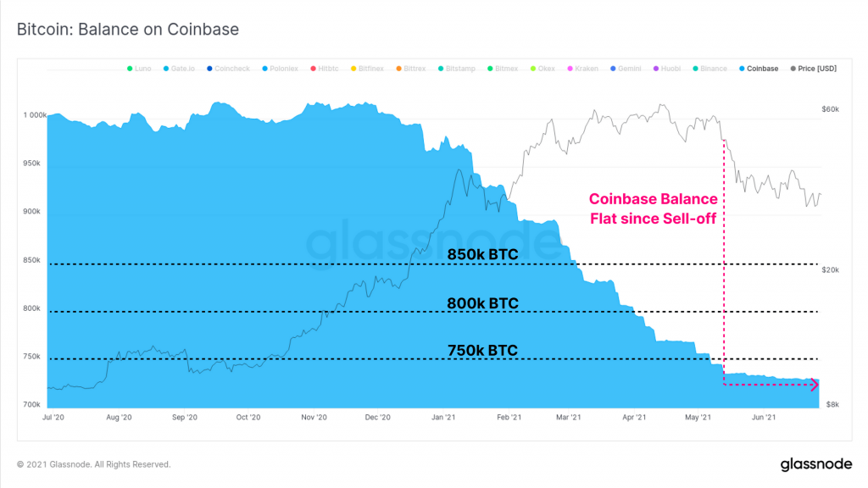The height and width of the screenshot is (488, 868).
Task: Click the Hitbtc red legend dot
Action: point(313,69)
